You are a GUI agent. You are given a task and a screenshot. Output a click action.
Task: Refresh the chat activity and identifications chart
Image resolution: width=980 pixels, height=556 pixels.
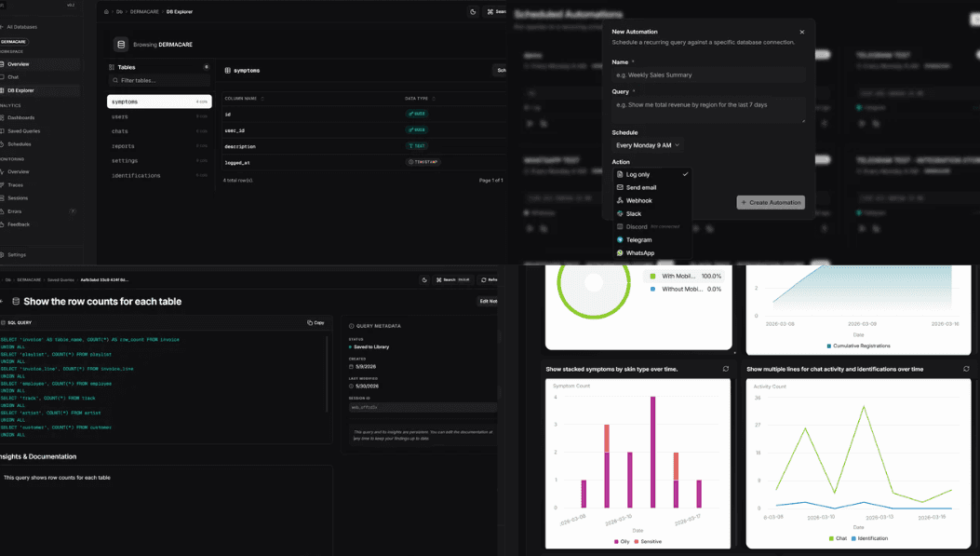tap(966, 369)
